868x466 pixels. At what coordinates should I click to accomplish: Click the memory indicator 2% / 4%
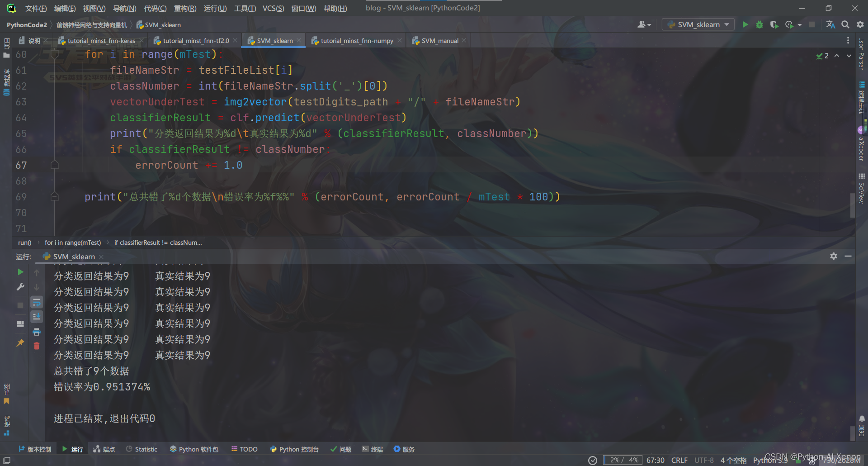click(622, 460)
